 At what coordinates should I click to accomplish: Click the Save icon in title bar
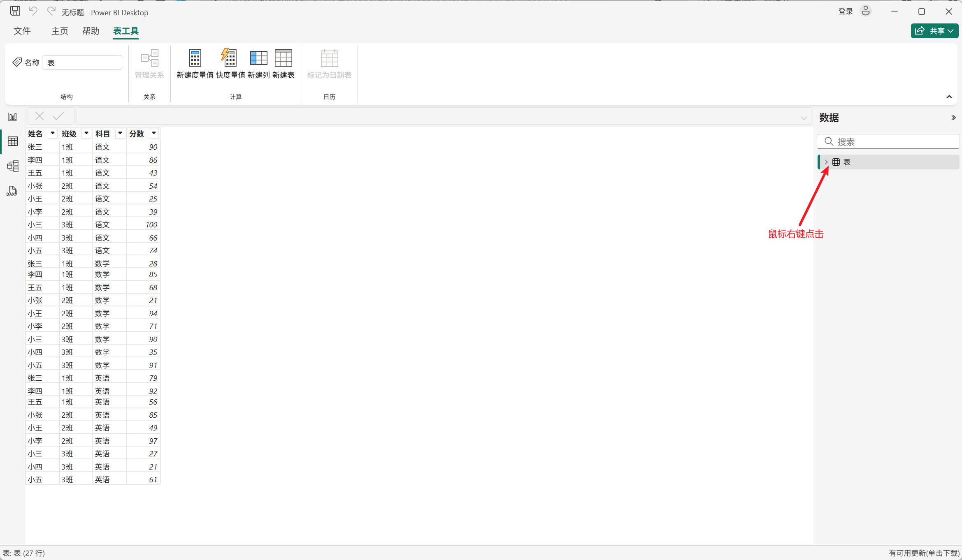15,12
